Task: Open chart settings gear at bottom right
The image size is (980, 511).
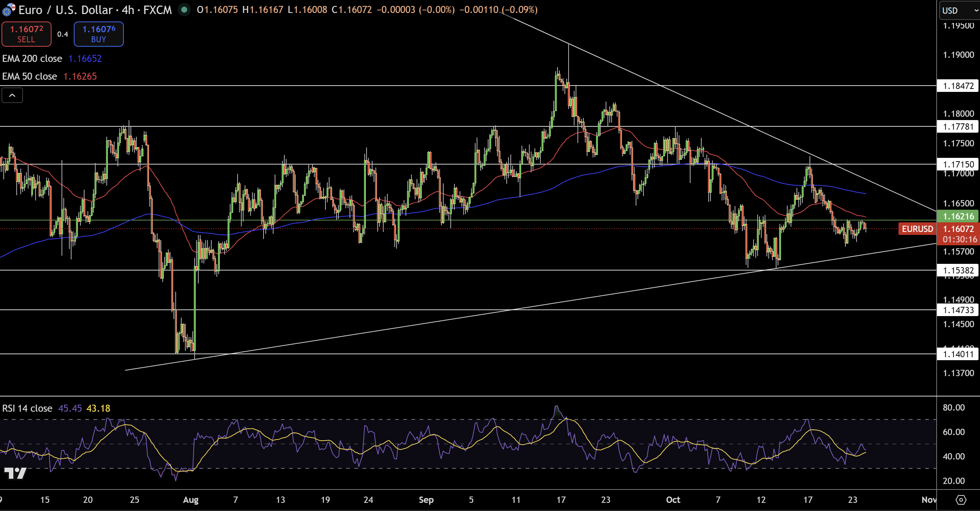Action: click(x=961, y=500)
